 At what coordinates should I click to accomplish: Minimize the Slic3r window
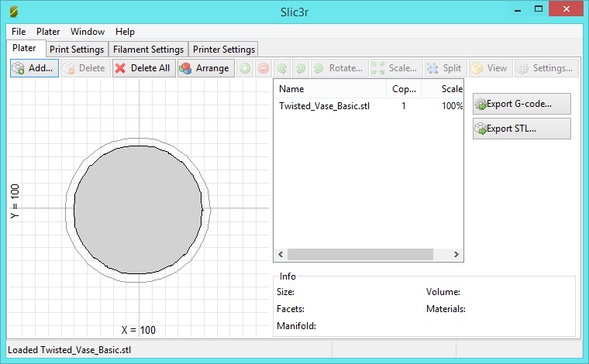[518, 10]
